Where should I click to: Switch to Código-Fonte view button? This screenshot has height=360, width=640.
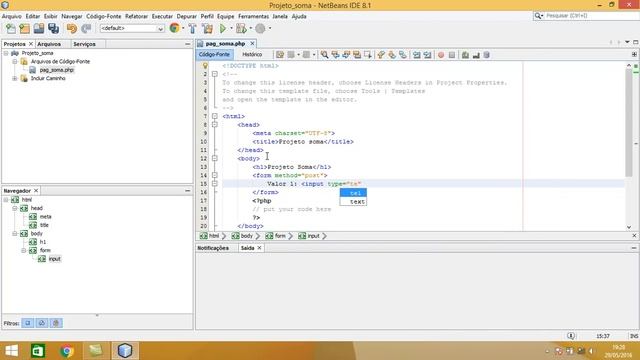pyautogui.click(x=214, y=54)
